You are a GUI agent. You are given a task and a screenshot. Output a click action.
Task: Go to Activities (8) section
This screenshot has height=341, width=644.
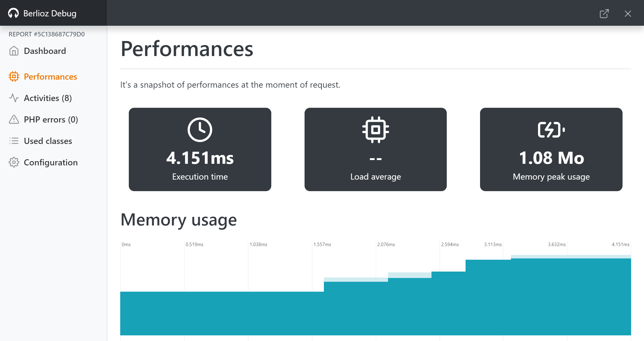pyautogui.click(x=48, y=98)
